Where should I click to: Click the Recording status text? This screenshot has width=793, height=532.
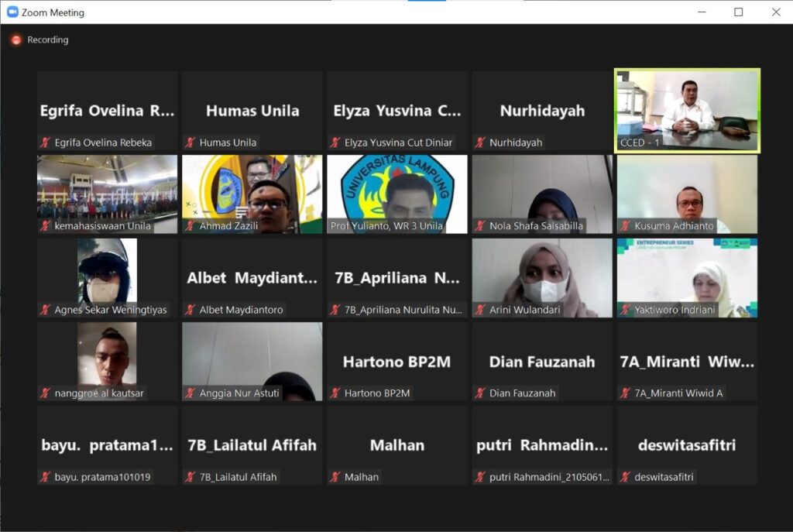48,40
